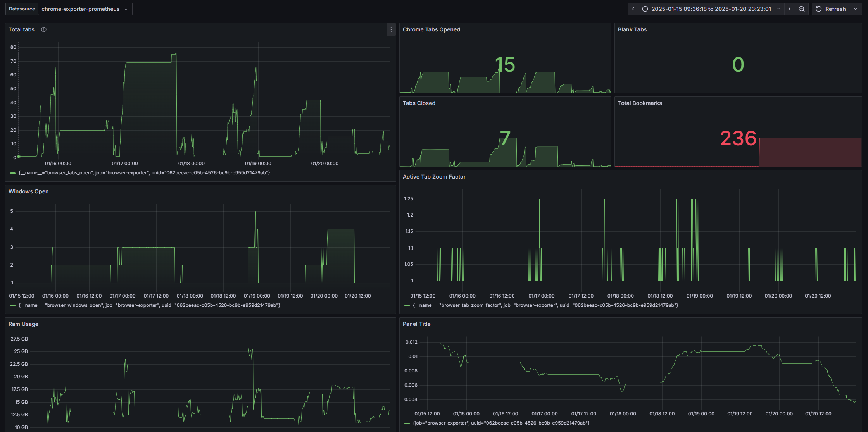Open the Datasource chrome-exporter-prometheus dropdown
The image size is (868, 432).
pos(85,9)
